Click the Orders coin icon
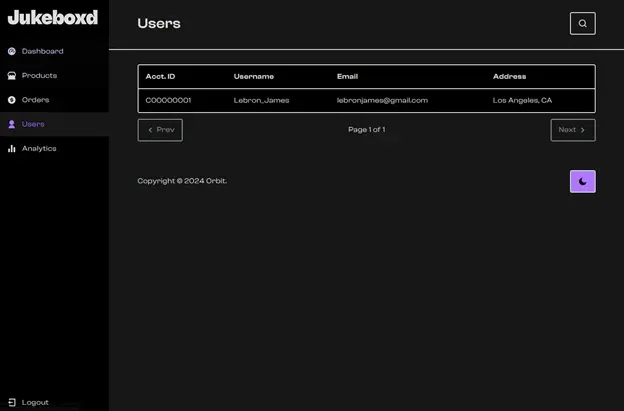The width and height of the screenshot is (624, 411). pos(12,100)
